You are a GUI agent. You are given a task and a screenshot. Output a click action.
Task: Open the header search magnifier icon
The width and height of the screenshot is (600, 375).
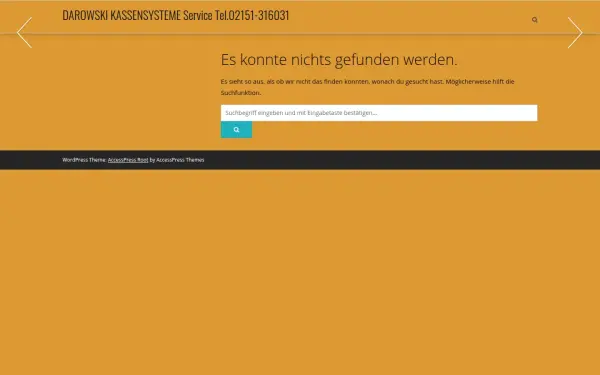click(535, 20)
